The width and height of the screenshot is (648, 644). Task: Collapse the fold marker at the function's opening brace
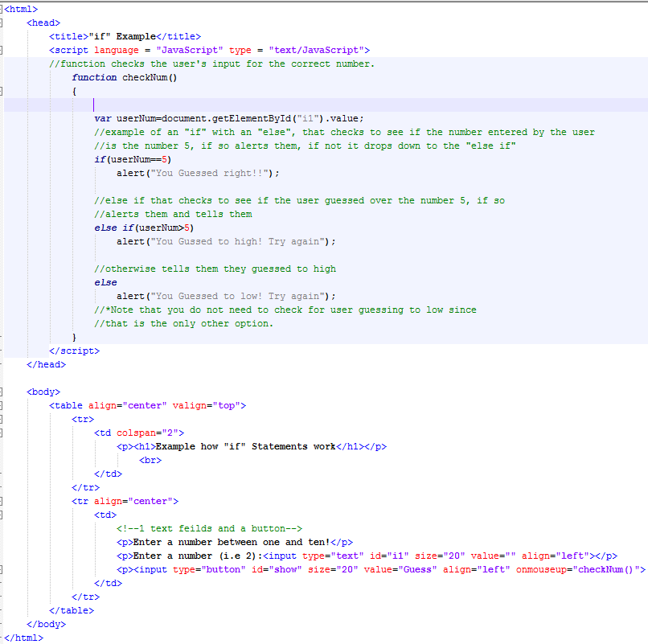pos(1,91)
